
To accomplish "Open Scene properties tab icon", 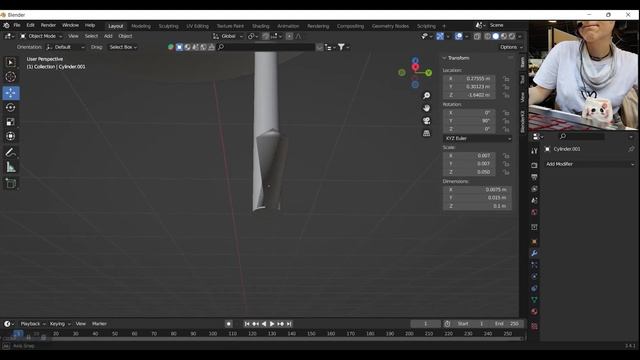I will coord(534,200).
